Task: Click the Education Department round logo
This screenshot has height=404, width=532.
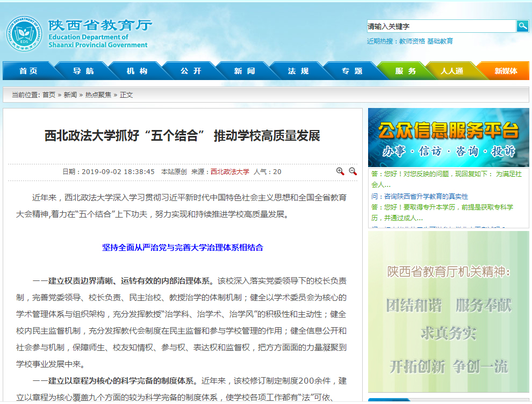Action: point(24,34)
